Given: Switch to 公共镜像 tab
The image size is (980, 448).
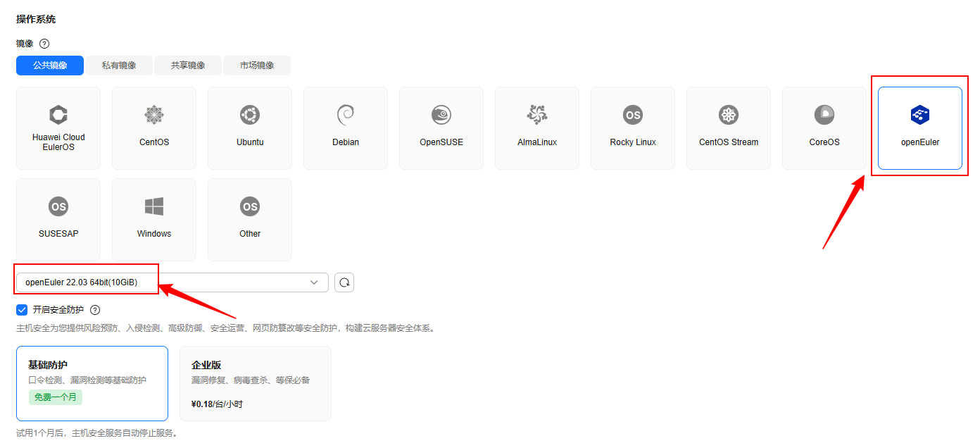Looking at the screenshot, I should 50,66.
